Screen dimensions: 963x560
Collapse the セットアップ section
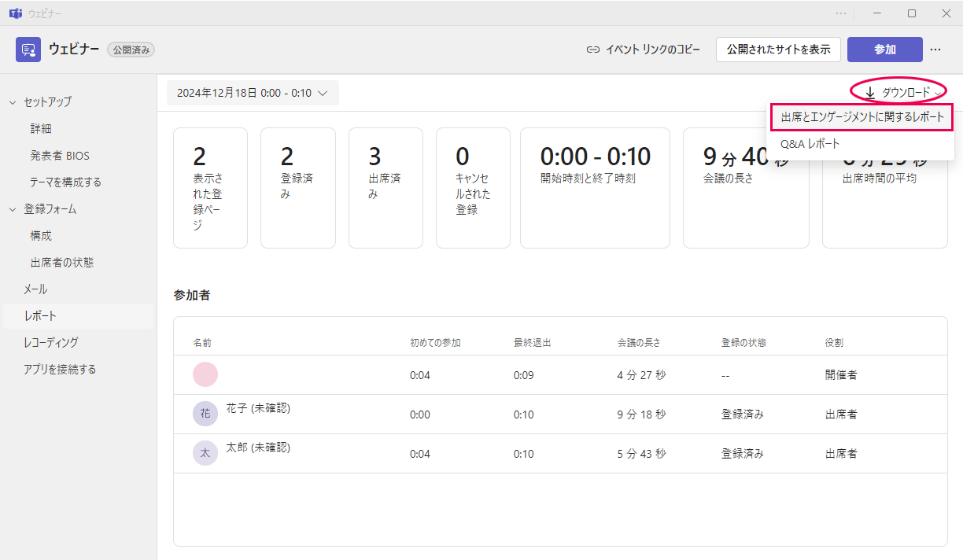coord(13,102)
